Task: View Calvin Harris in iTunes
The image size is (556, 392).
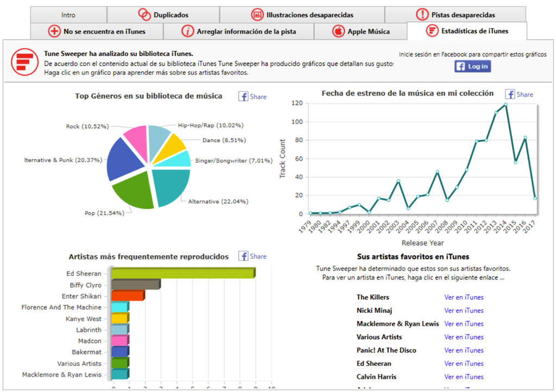Action: [464, 377]
